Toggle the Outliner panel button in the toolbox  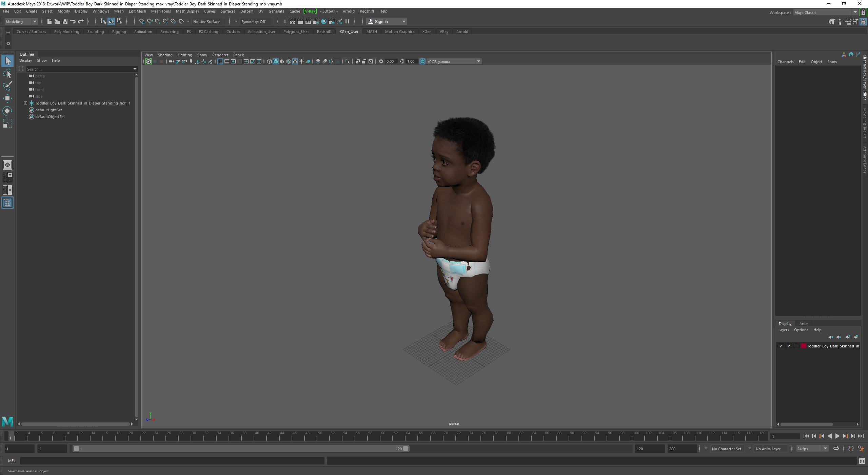click(x=7, y=203)
